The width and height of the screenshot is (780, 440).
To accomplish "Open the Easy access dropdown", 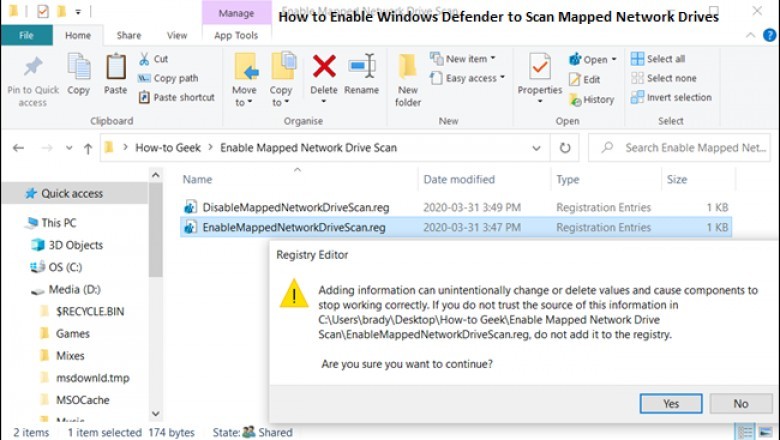I will pos(468,78).
